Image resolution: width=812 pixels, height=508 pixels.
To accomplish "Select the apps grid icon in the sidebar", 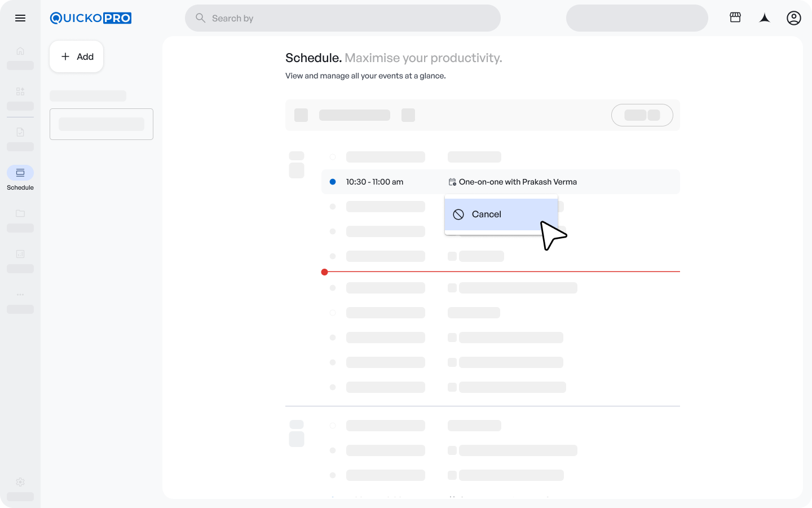I will click(20, 91).
